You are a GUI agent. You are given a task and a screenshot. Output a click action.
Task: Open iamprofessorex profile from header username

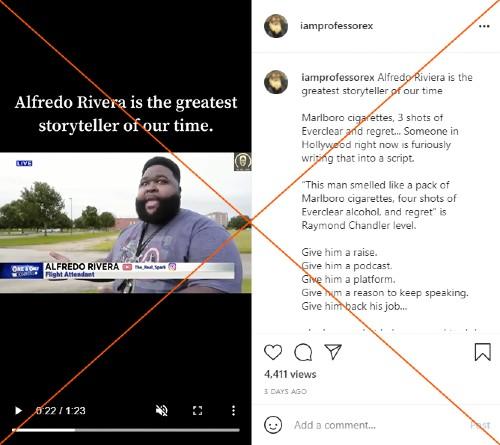pos(336,26)
